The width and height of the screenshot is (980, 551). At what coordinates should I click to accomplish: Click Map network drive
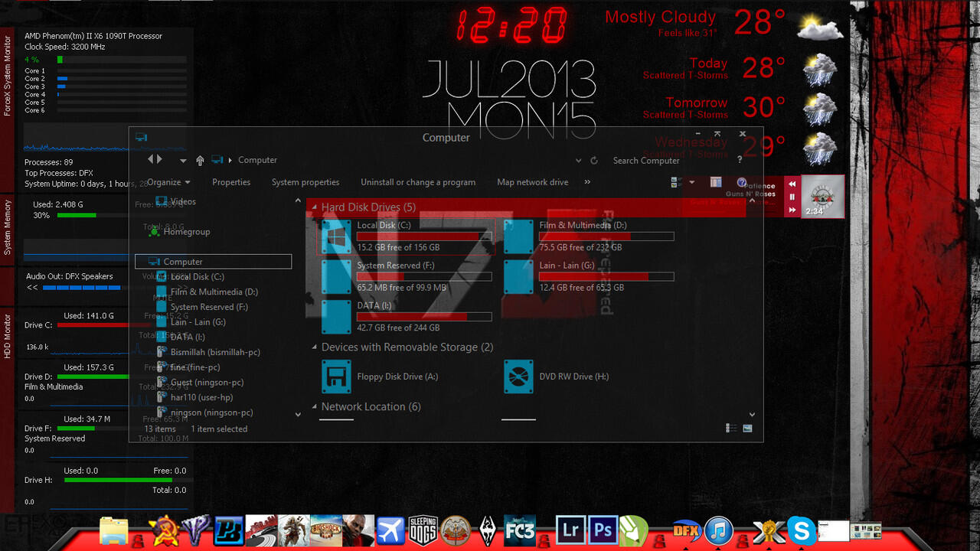point(533,182)
